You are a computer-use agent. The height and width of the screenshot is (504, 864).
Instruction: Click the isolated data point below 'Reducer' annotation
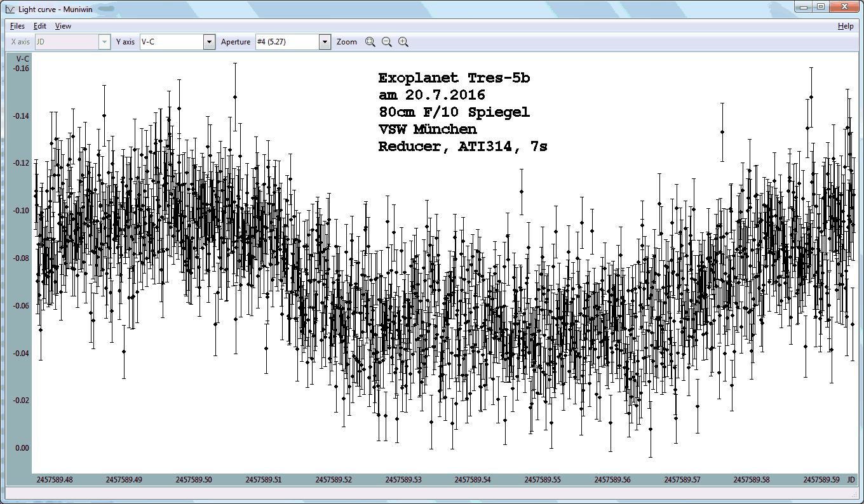pyautogui.click(x=522, y=191)
